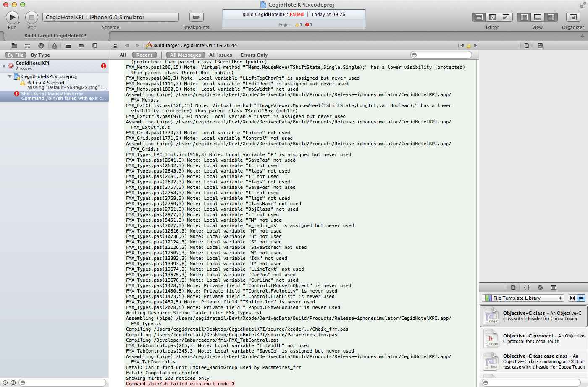The width and height of the screenshot is (588, 387).
Task: Toggle the Navigator pane view button
Action: click(x=524, y=17)
